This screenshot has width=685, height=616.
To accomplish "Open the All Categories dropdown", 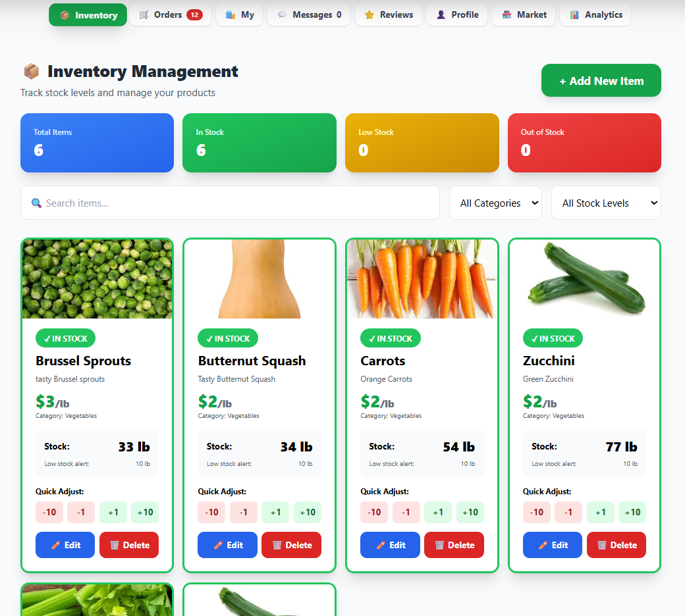I will 495,203.
